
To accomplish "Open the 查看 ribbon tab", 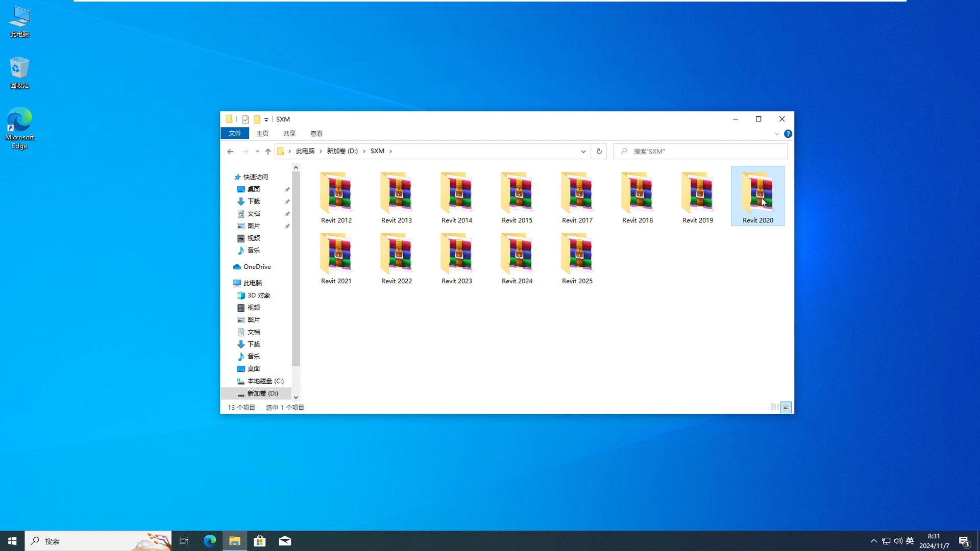I will [316, 133].
